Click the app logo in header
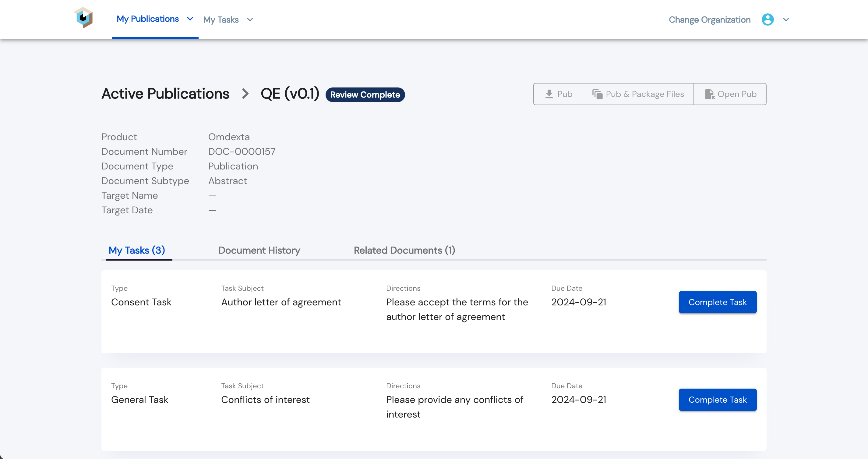The image size is (868, 459). point(83,18)
